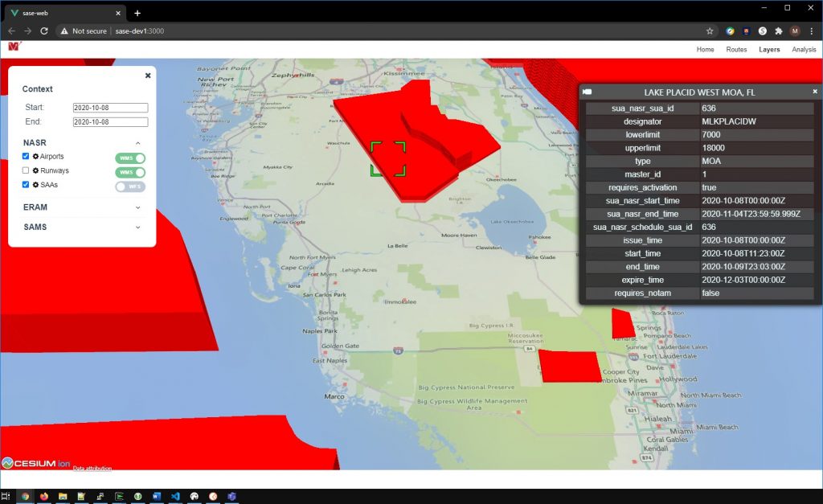Open Firefox from the taskbar
This screenshot has height=504, width=823.
pyautogui.click(x=44, y=496)
